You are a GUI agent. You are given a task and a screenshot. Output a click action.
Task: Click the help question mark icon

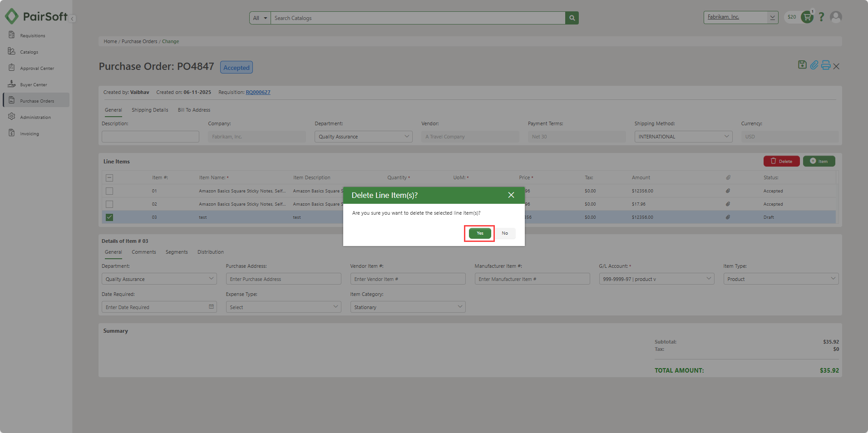(821, 17)
